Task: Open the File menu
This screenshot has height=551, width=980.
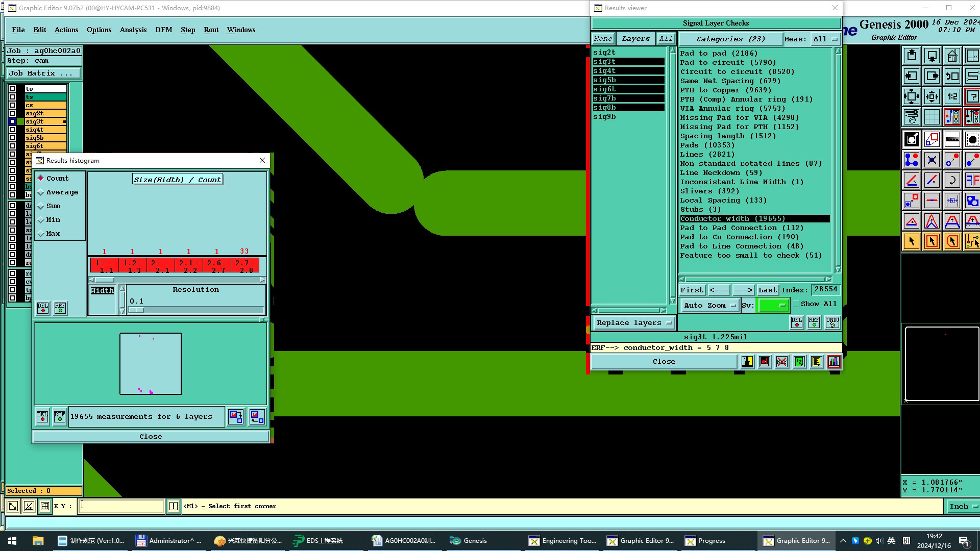Action: [x=18, y=30]
